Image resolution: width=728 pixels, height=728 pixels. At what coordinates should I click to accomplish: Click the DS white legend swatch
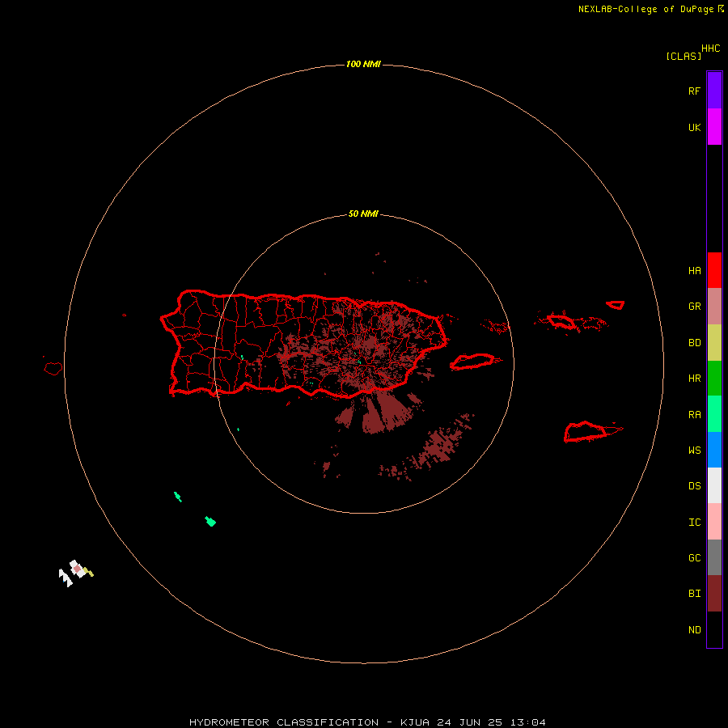click(714, 485)
